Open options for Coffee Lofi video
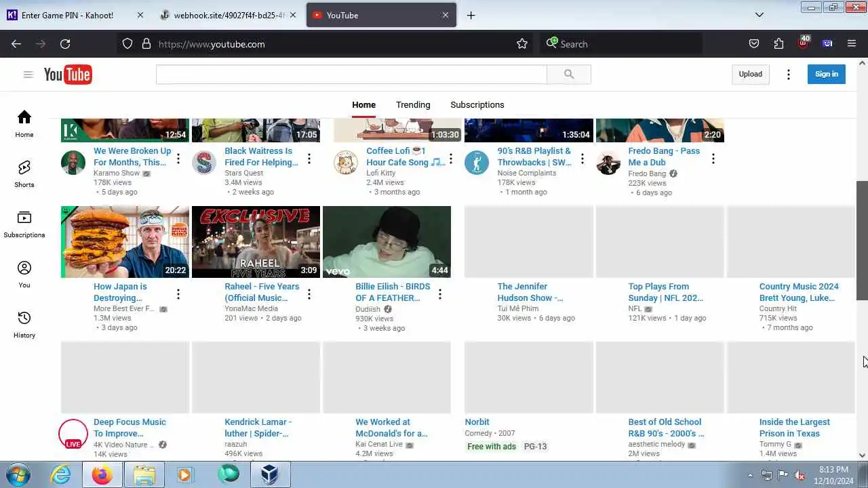This screenshot has height=488, width=868. [451, 159]
